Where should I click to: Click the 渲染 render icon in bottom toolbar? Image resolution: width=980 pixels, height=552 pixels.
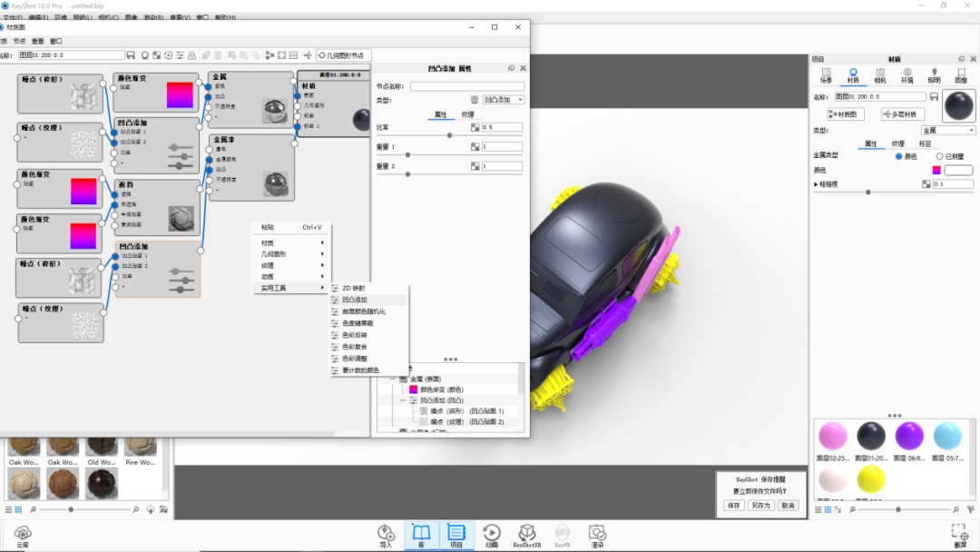point(597,536)
